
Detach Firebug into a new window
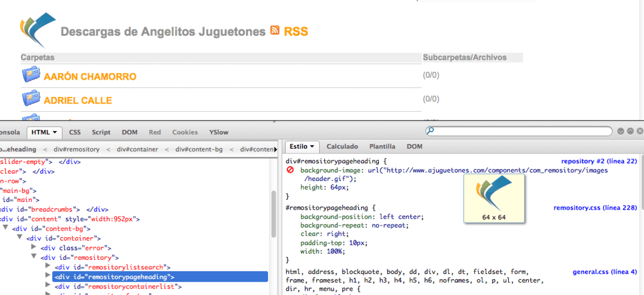tap(630, 131)
